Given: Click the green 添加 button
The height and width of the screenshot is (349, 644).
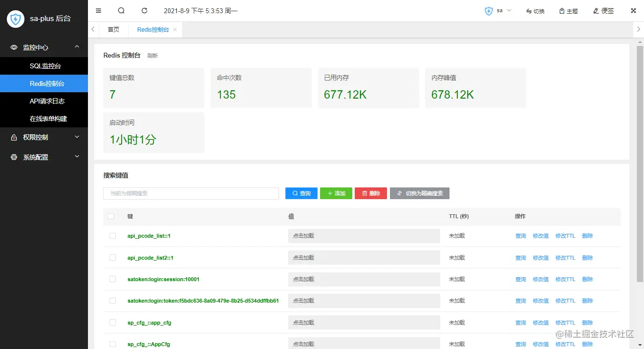Looking at the screenshot, I should point(336,193).
